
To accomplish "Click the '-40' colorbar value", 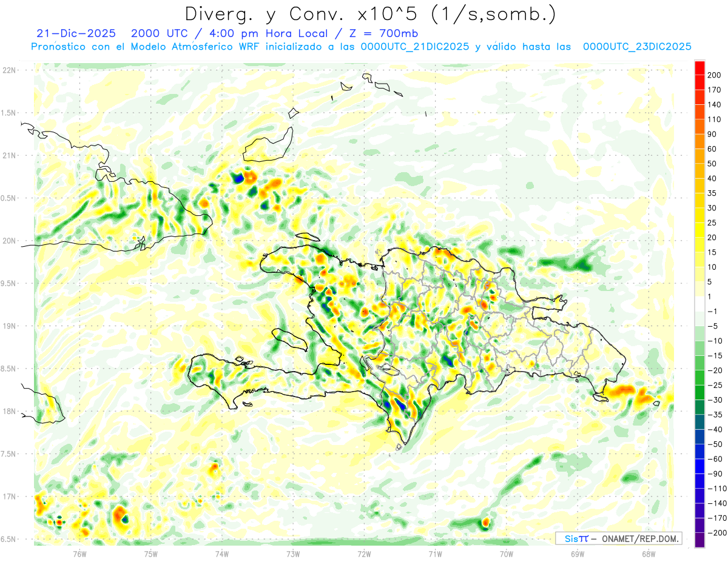I will 715,430.
